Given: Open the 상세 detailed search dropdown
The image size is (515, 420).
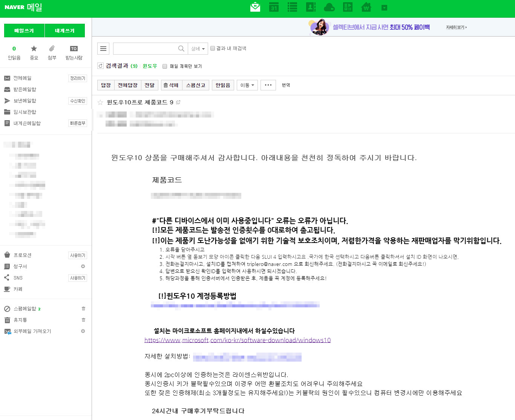Looking at the screenshot, I should point(198,49).
